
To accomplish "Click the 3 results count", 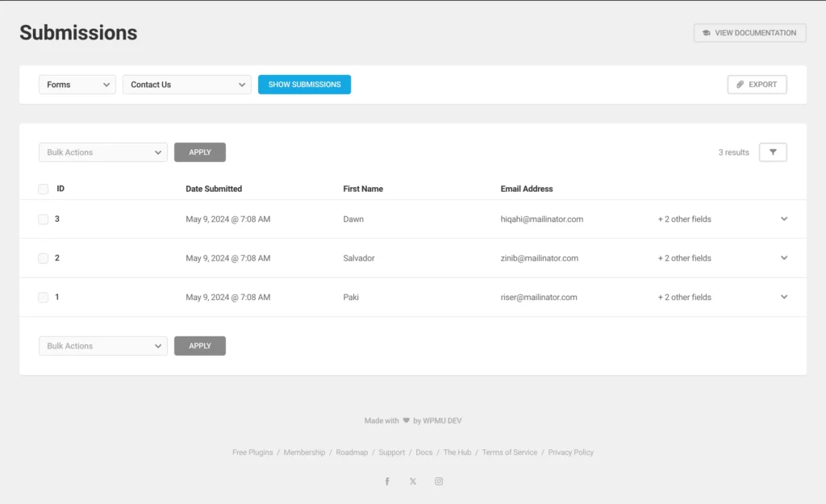I will [x=734, y=152].
